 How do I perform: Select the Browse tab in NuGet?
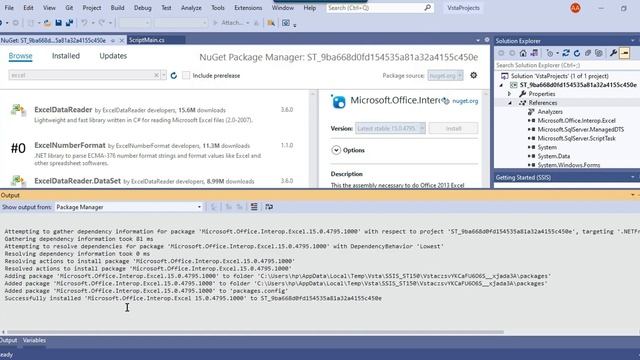pyautogui.click(x=20, y=56)
